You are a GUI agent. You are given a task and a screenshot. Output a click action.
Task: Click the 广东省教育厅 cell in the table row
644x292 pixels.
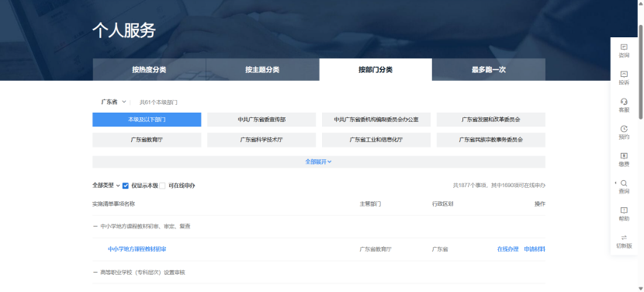coord(376,249)
